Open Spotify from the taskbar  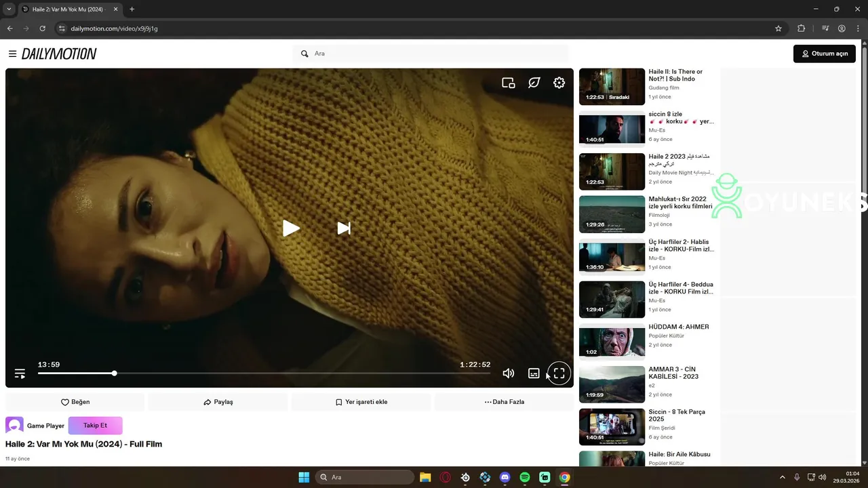(525, 477)
